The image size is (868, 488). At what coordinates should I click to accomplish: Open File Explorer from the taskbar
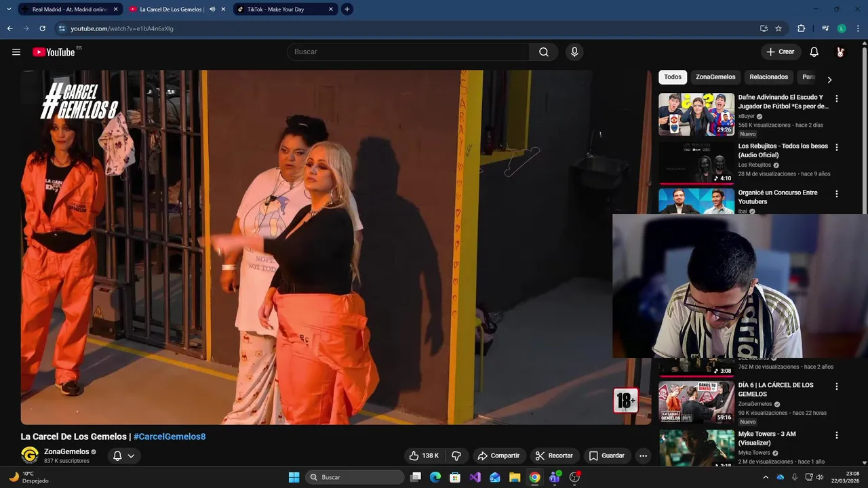pos(515,477)
